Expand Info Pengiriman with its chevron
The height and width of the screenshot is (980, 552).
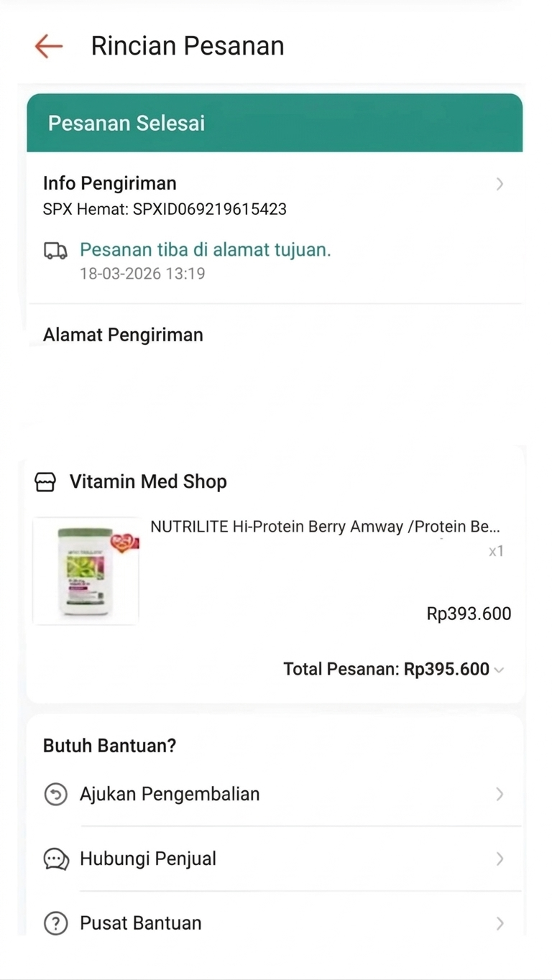click(x=500, y=185)
